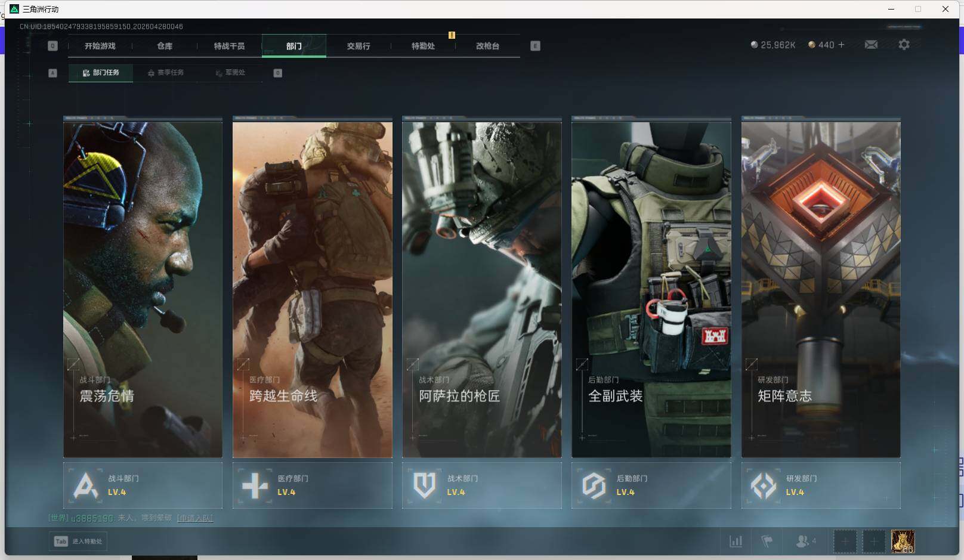Click the 赛季任务 tab icon
This screenshot has width=964, height=560.
[151, 73]
